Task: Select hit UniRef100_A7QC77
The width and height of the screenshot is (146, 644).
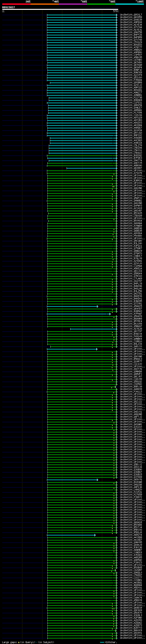Action: (131, 47)
